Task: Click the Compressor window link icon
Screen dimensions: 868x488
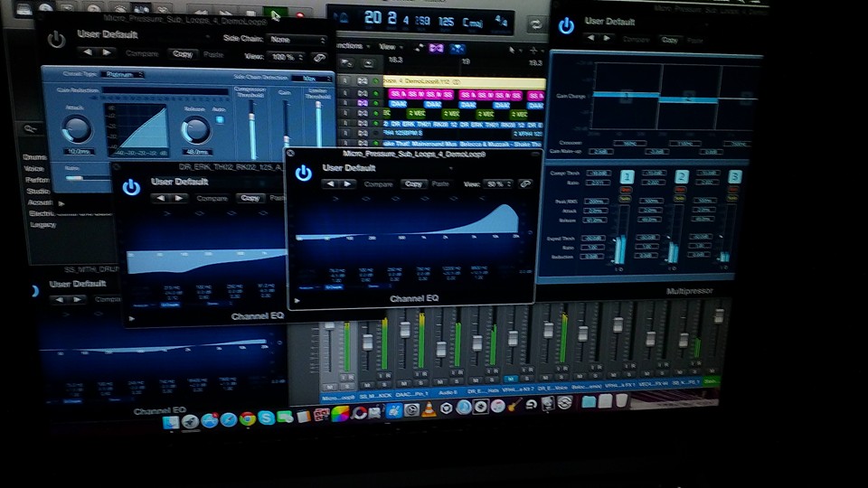Action: click(x=319, y=57)
